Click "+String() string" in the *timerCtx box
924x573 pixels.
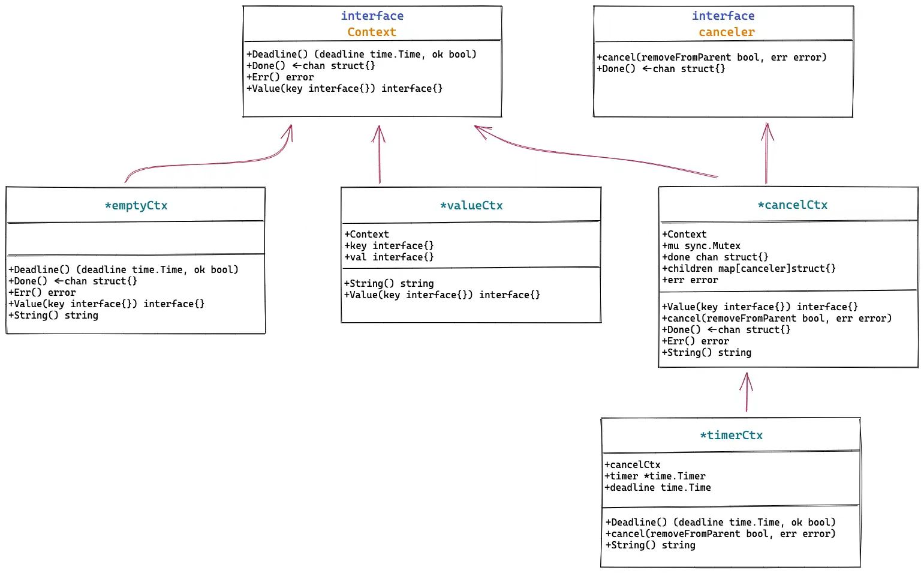pyautogui.click(x=651, y=545)
